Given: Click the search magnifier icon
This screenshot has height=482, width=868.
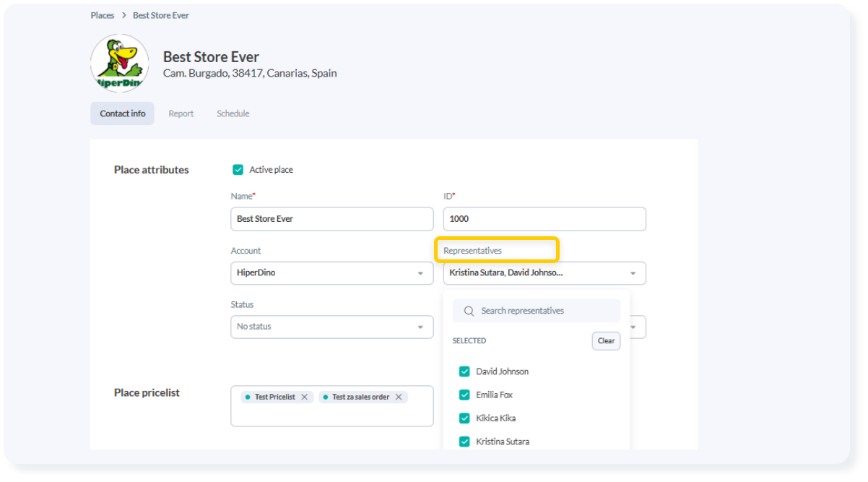Looking at the screenshot, I should point(469,311).
